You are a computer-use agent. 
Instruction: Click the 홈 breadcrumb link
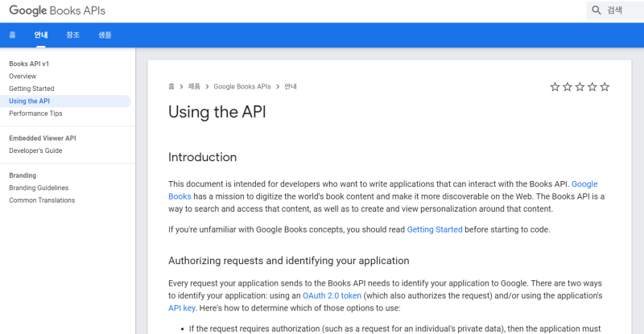171,87
